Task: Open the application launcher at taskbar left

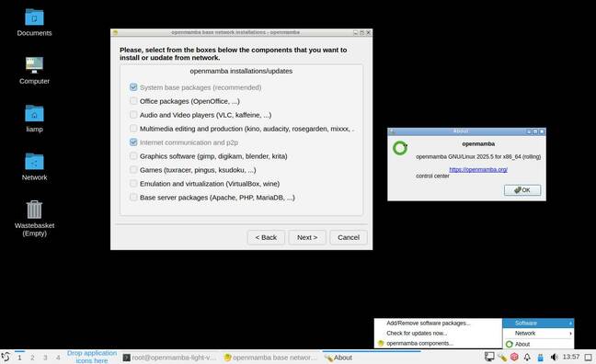Action: [6, 358]
